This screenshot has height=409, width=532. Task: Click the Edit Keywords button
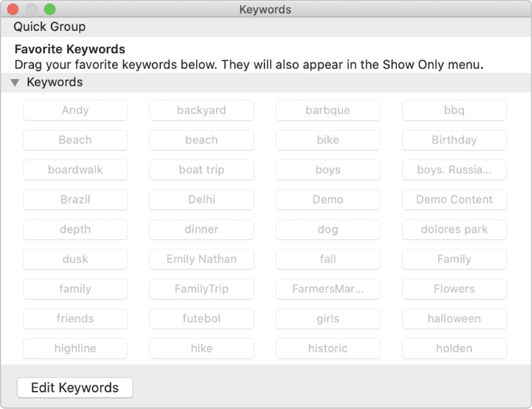point(75,387)
